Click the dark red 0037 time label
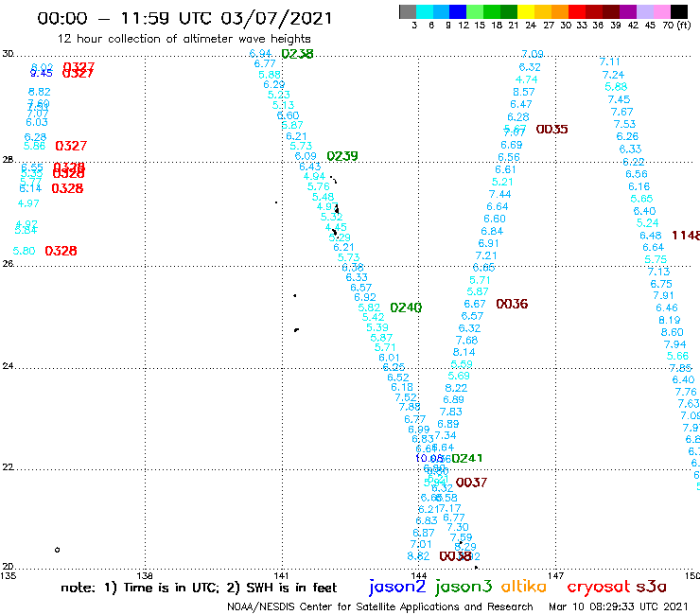 [471, 483]
